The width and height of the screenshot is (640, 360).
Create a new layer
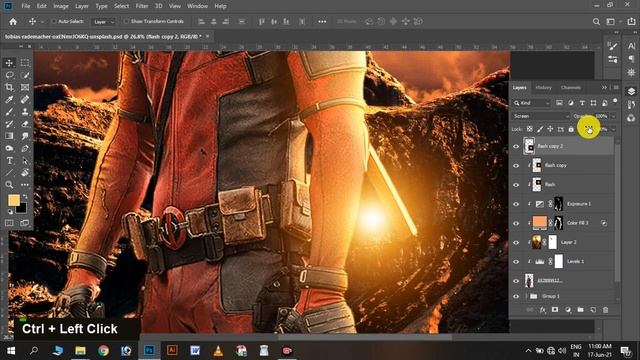[593, 310]
